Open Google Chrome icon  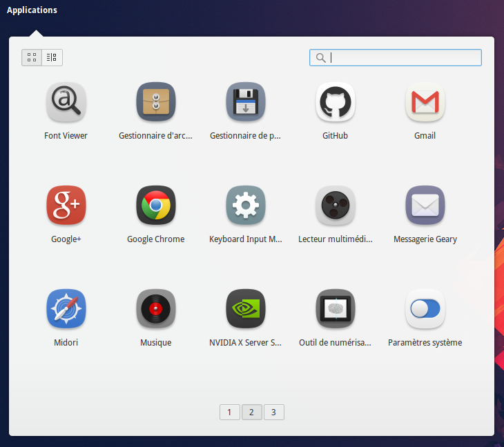point(156,205)
